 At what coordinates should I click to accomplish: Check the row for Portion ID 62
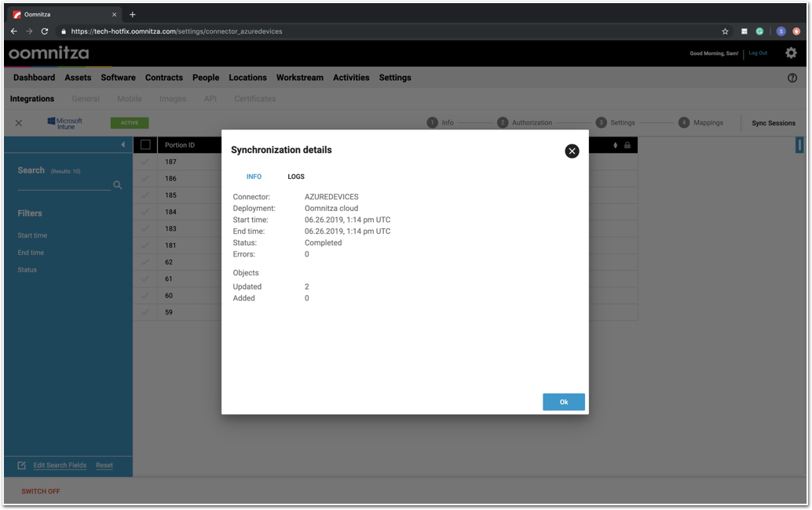(145, 262)
